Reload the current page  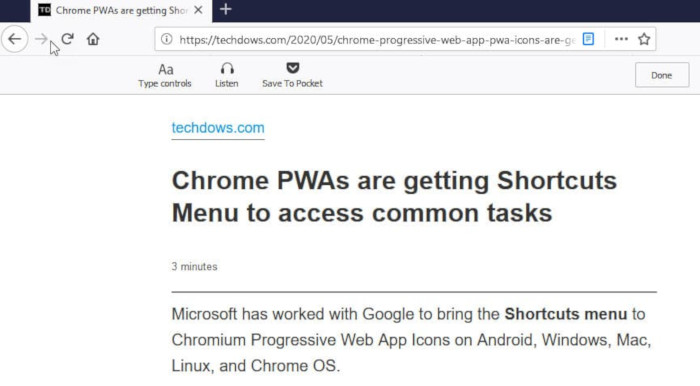[67, 39]
